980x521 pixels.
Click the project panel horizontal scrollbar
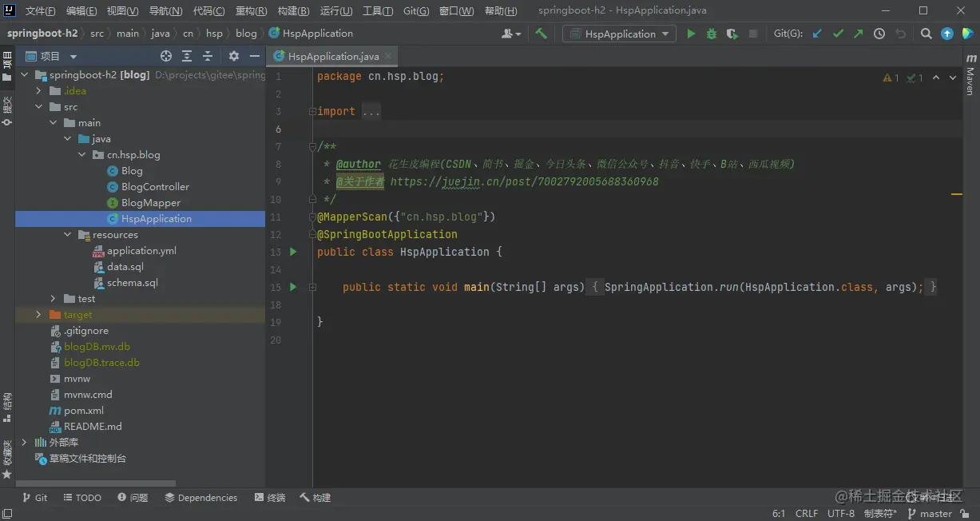tap(96, 483)
